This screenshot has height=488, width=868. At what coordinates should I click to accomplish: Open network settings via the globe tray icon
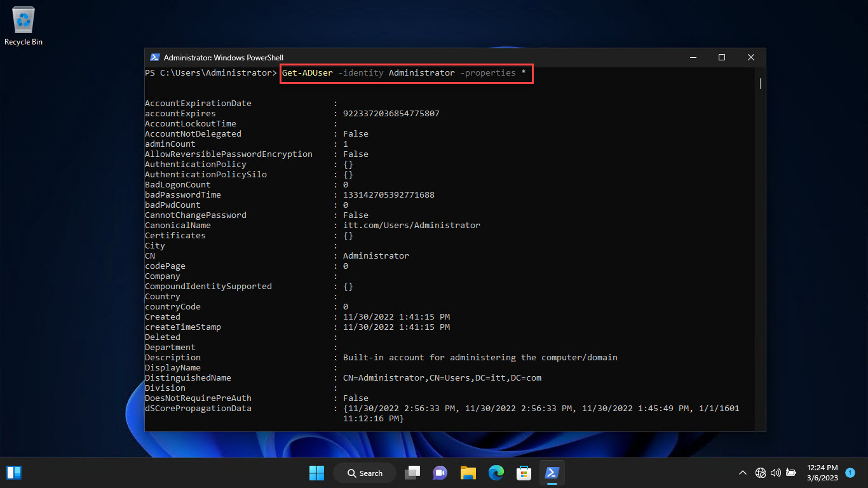pyautogui.click(x=760, y=473)
